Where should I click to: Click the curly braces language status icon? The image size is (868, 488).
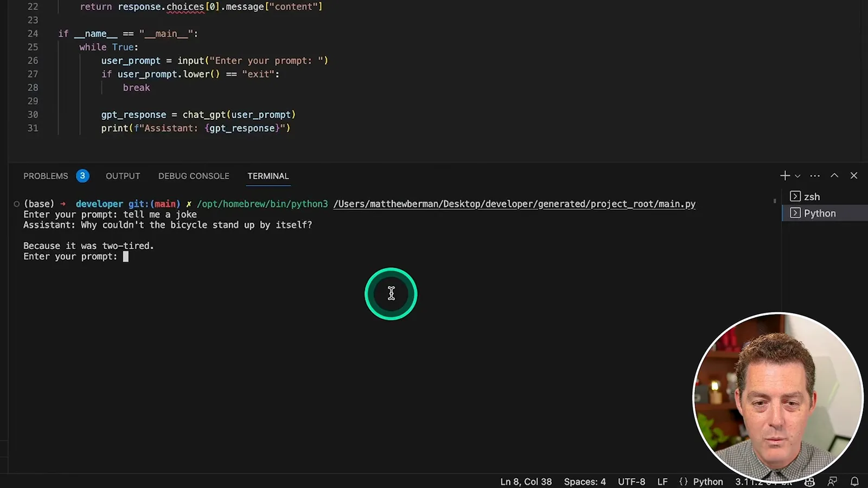[684, 481]
